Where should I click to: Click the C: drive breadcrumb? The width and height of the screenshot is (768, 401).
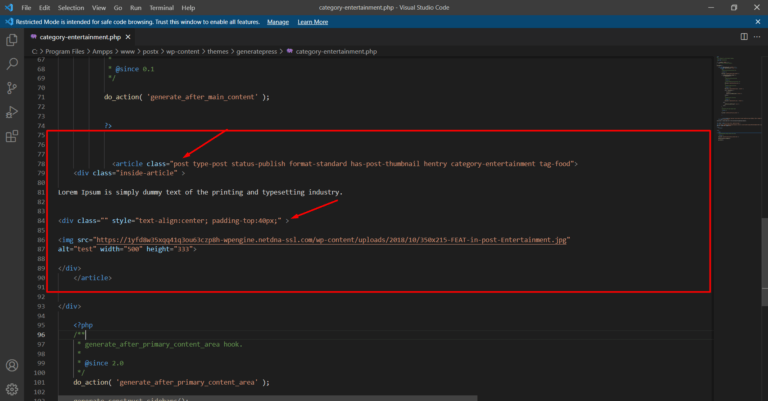click(x=34, y=51)
